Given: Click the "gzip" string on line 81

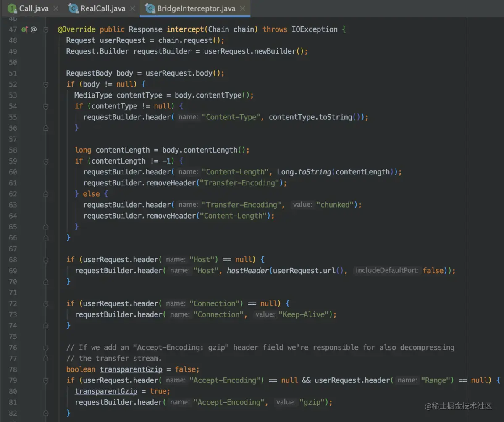Looking at the screenshot, I should pyautogui.click(x=311, y=402).
